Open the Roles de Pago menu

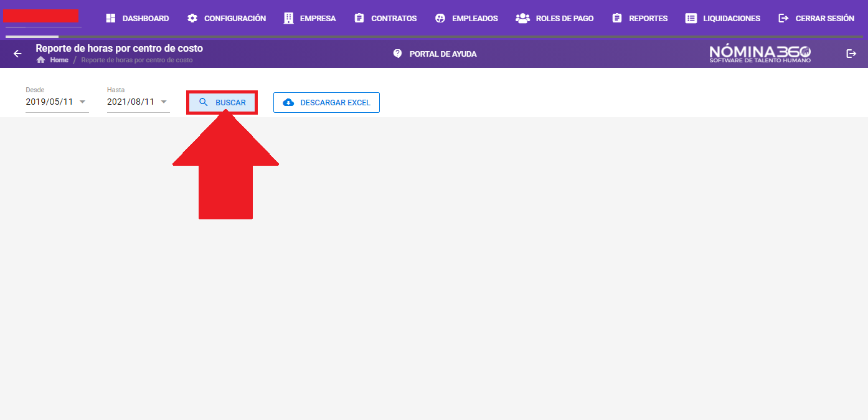pyautogui.click(x=555, y=19)
